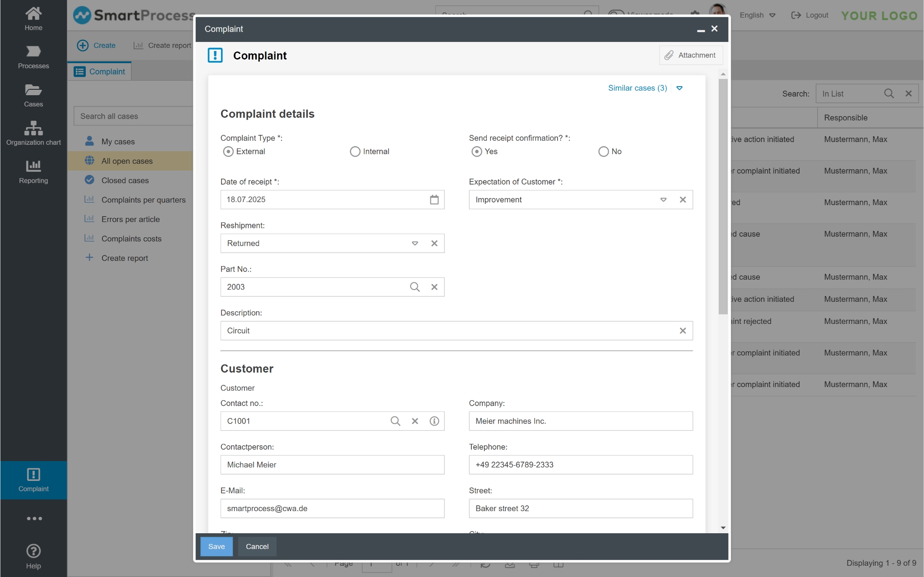924x577 pixels.
Task: Select Internal complaint type
Action: click(x=356, y=152)
